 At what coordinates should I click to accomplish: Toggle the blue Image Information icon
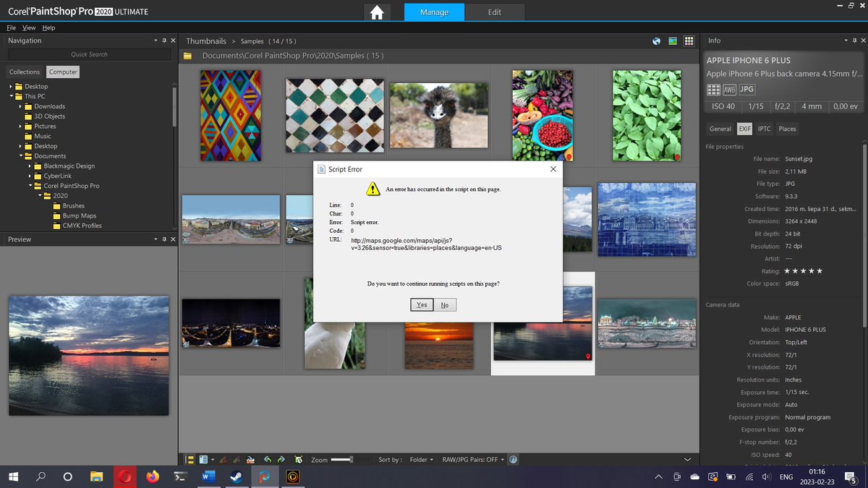513,459
